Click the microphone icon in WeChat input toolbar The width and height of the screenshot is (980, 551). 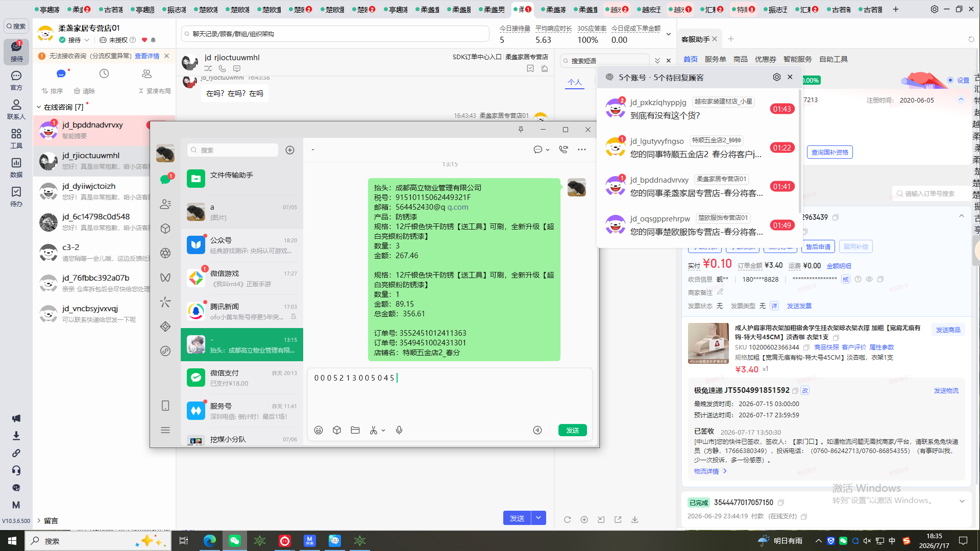coord(399,430)
